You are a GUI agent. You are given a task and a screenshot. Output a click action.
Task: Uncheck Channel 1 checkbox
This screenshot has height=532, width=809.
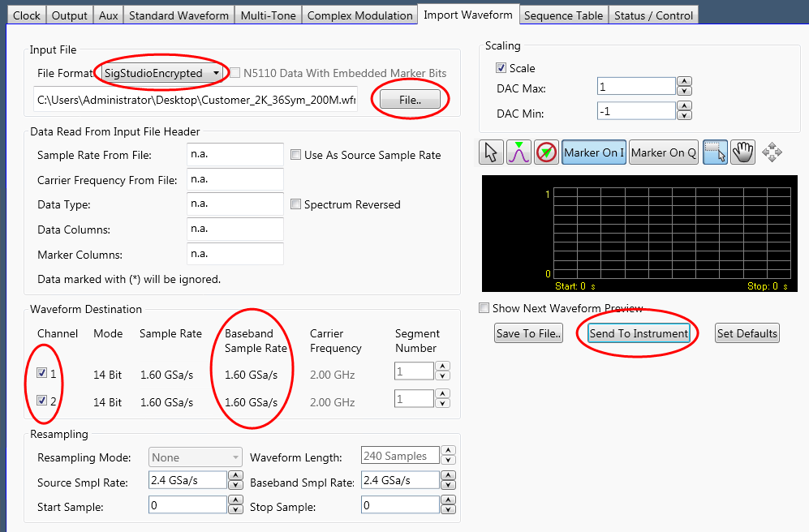(42, 374)
